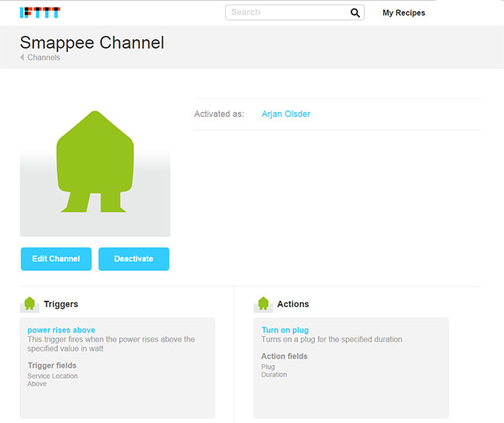Click the back arrow beside Channels
The width and height of the screenshot is (504, 423).
pos(22,57)
